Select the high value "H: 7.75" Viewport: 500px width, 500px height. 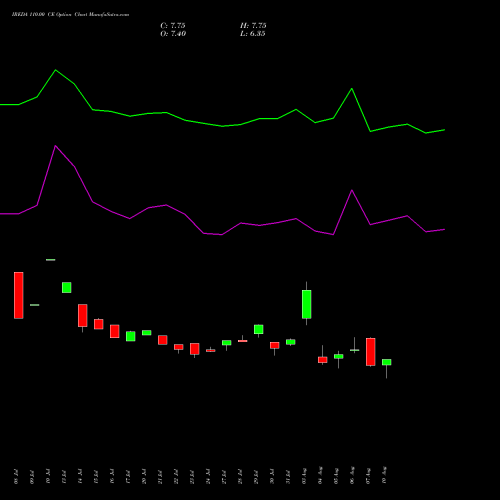pos(253,26)
